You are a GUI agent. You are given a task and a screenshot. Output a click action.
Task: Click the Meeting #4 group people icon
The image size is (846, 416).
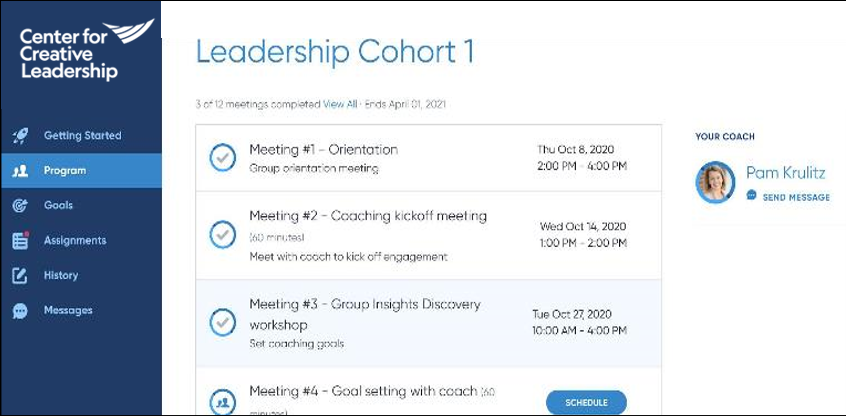(x=222, y=403)
